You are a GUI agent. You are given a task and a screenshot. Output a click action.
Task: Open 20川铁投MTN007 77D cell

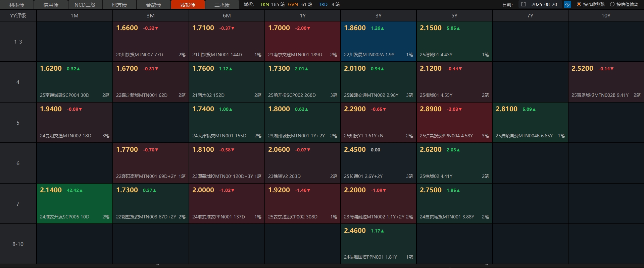151,42
